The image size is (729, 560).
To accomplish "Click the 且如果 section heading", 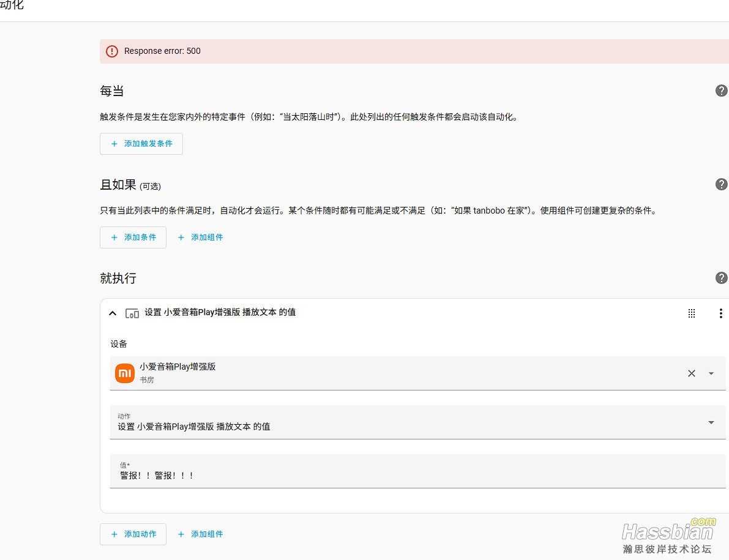I will point(118,184).
